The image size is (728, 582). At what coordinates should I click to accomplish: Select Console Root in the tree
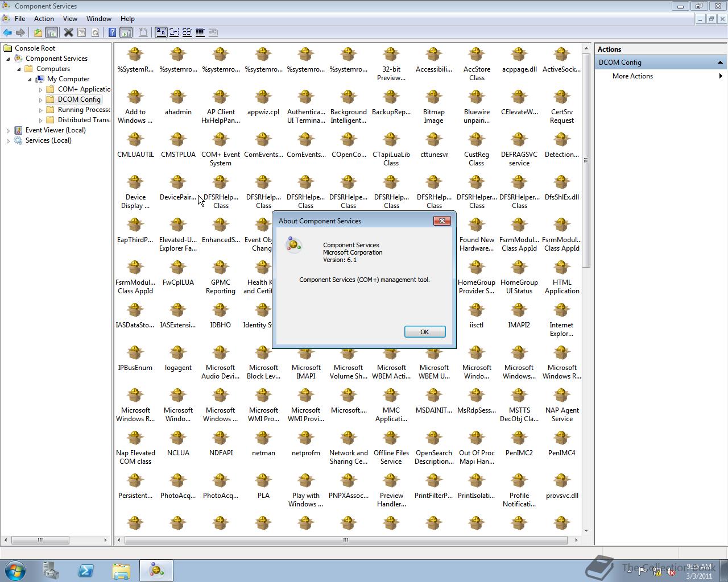[x=35, y=48]
